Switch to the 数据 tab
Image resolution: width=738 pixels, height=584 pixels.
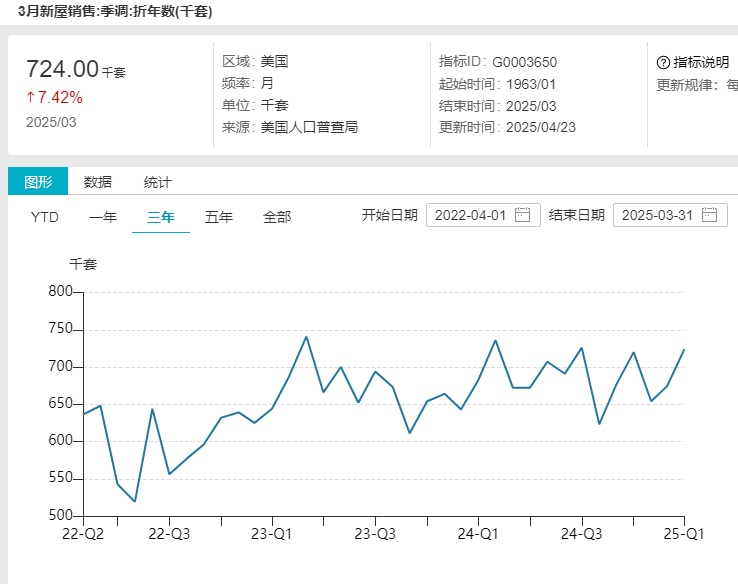point(98,182)
